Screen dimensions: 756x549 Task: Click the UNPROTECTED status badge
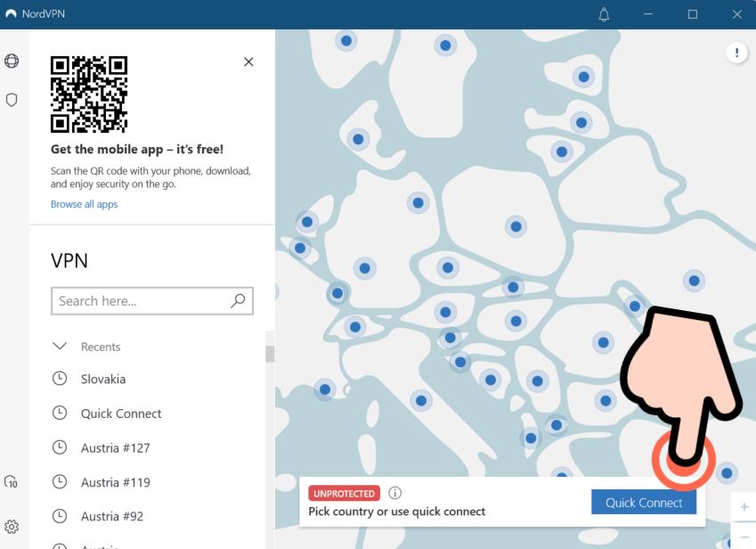tap(345, 494)
